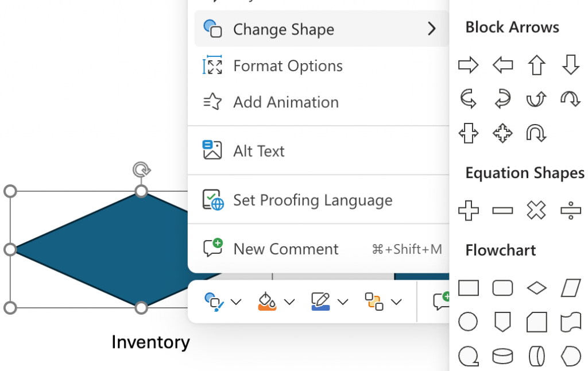Choose the flowchart rounded rectangle shape
Viewport: 588px width, 371px height.
pyautogui.click(x=502, y=288)
